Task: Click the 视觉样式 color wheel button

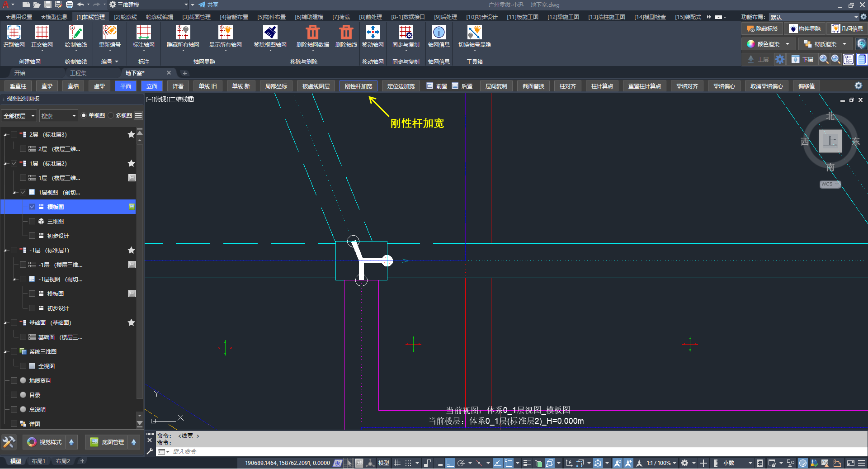Action: [x=32, y=442]
